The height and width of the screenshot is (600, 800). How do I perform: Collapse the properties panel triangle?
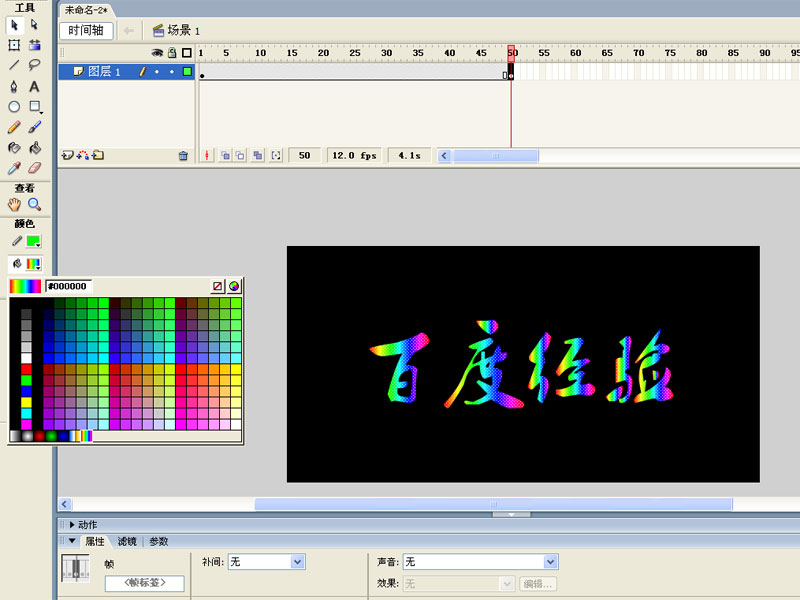point(72,541)
